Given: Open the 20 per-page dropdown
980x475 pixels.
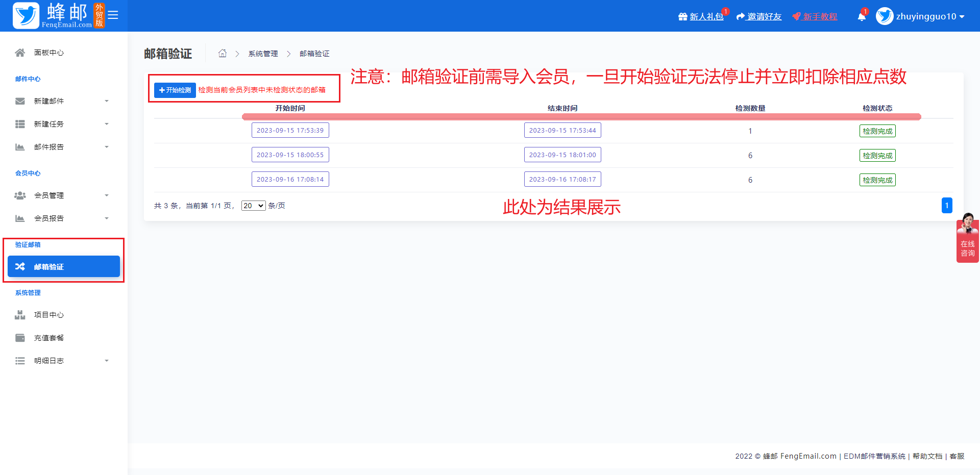Looking at the screenshot, I should click(253, 206).
